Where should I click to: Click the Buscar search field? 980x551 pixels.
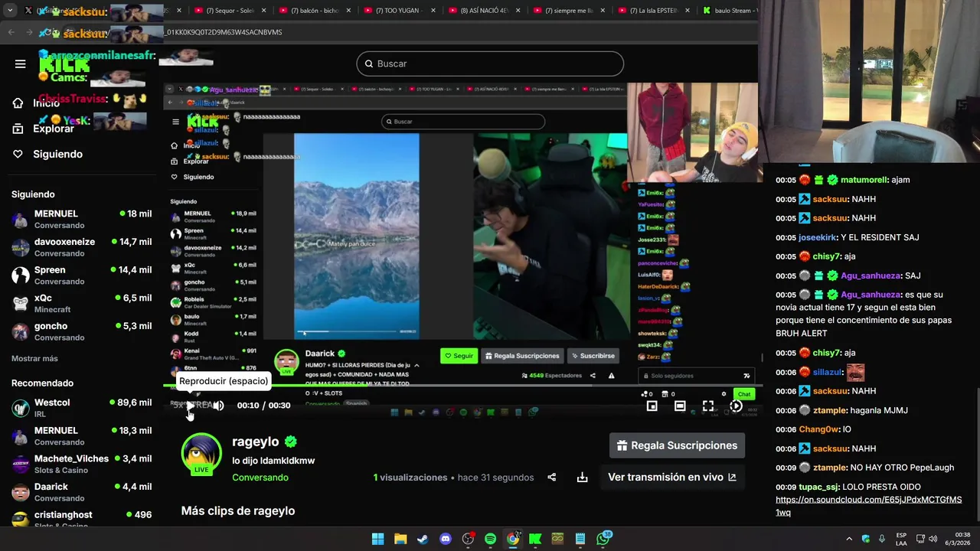coord(490,64)
